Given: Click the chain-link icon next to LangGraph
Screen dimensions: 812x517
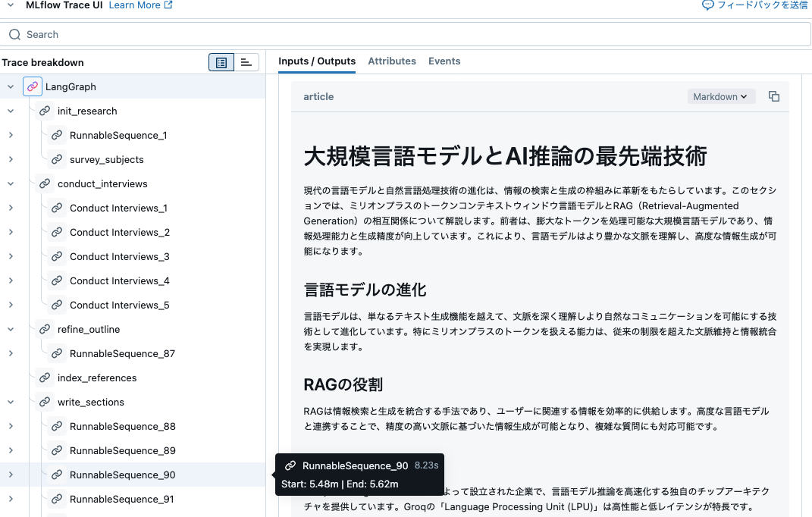Looking at the screenshot, I should coord(32,86).
